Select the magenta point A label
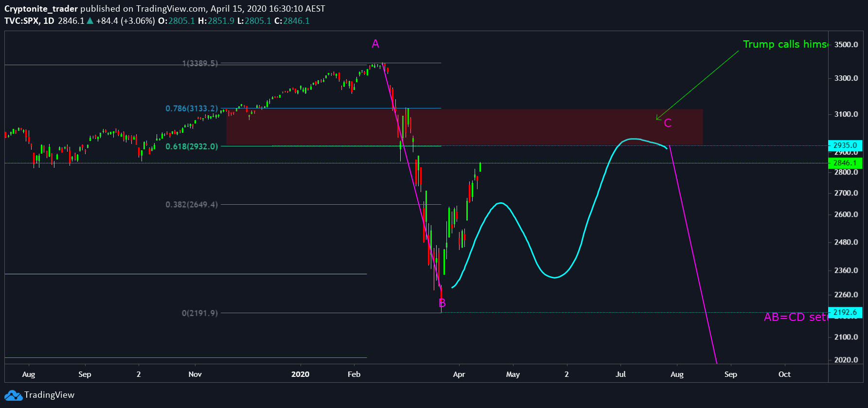868x408 pixels. tap(375, 44)
